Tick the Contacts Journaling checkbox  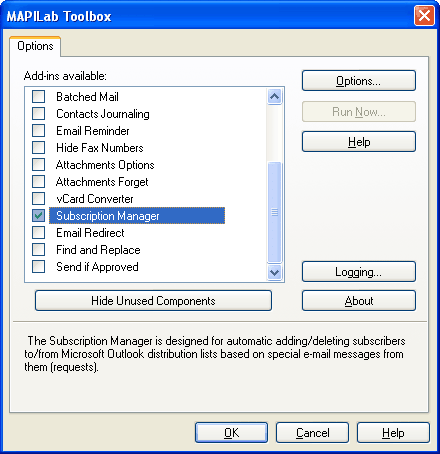coord(39,114)
